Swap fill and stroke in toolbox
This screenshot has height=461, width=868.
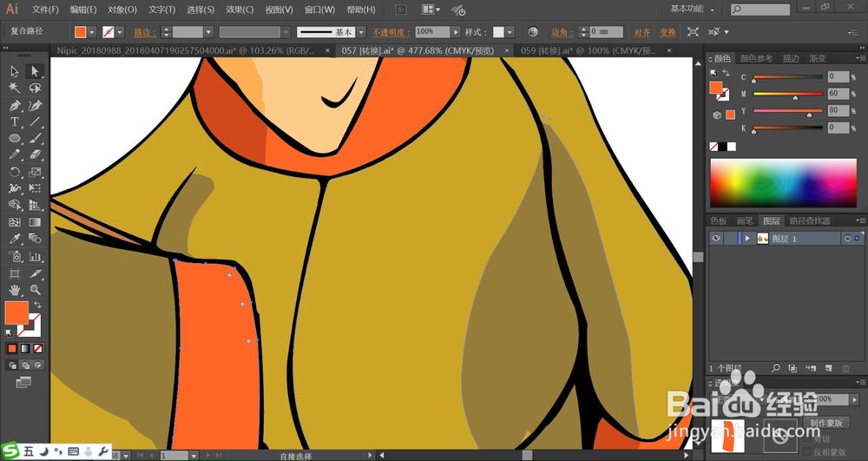tap(37, 305)
